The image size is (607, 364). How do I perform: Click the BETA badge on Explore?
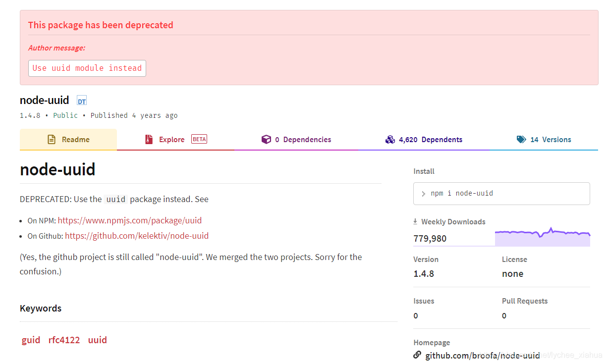[199, 139]
